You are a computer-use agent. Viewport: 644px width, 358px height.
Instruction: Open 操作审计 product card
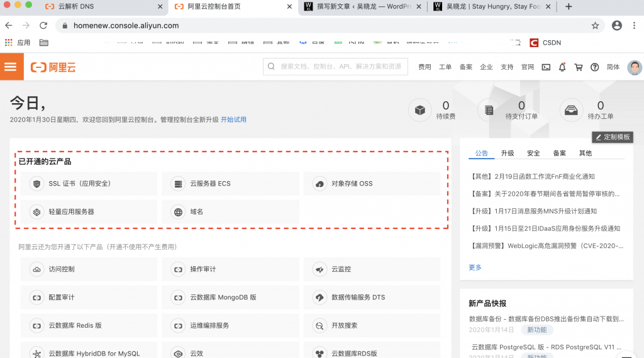pos(230,269)
